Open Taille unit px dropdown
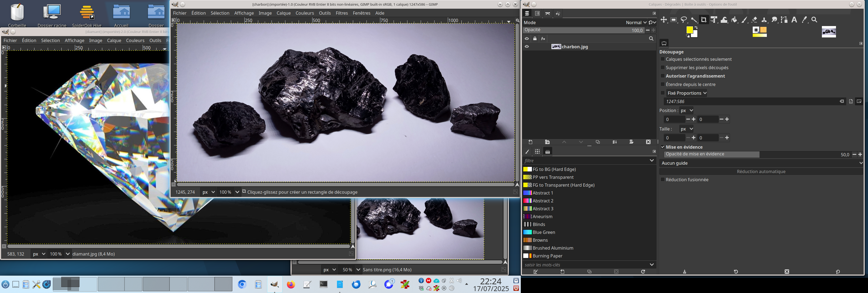The height and width of the screenshot is (293, 868). tap(686, 129)
